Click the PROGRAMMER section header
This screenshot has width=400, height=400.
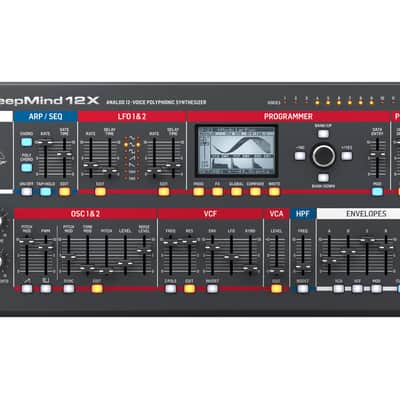pyautogui.click(x=288, y=116)
